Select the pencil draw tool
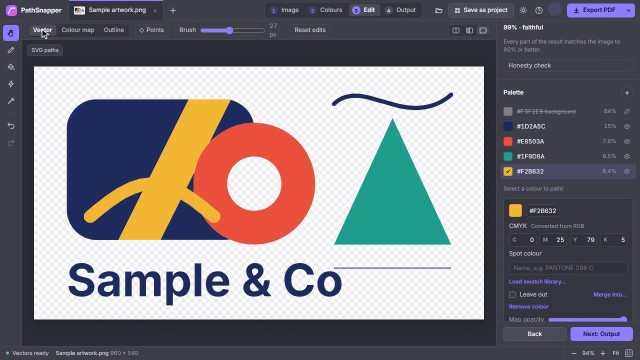Image resolution: width=640 pixels, height=360 pixels. [x=11, y=50]
